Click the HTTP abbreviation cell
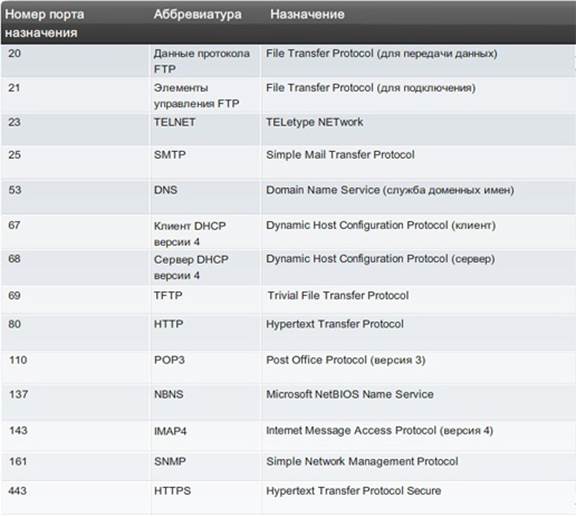Viewport: 576px width, 517px height. (x=206, y=331)
